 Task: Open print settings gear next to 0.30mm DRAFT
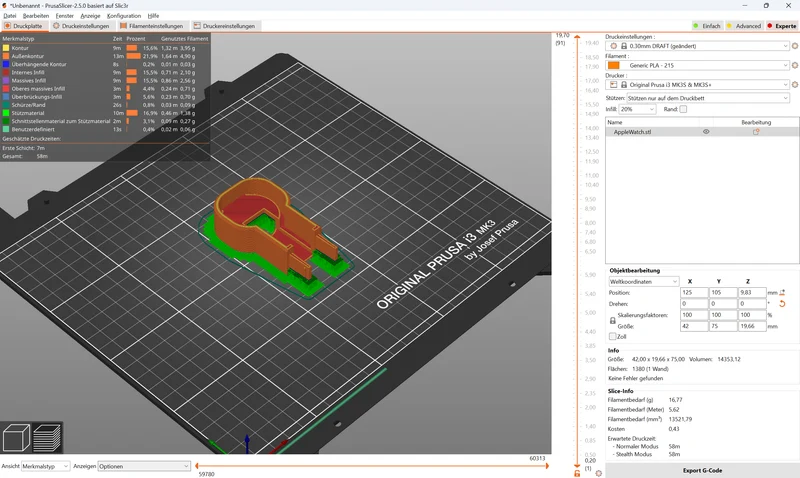tap(794, 46)
